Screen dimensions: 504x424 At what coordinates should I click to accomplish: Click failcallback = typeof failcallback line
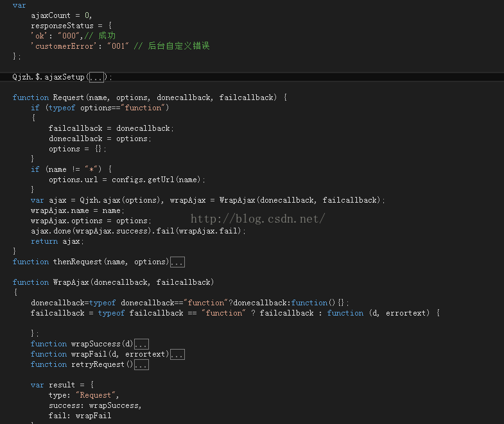coord(235,313)
